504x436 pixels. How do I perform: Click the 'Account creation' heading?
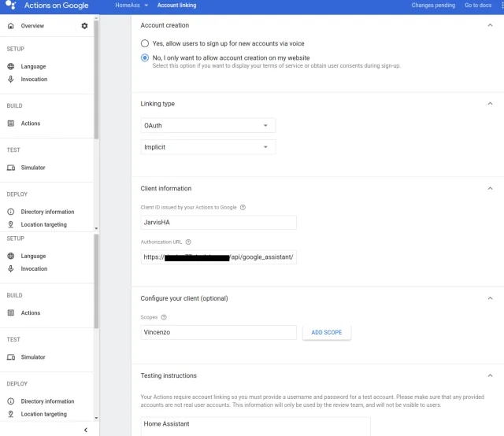click(x=165, y=25)
